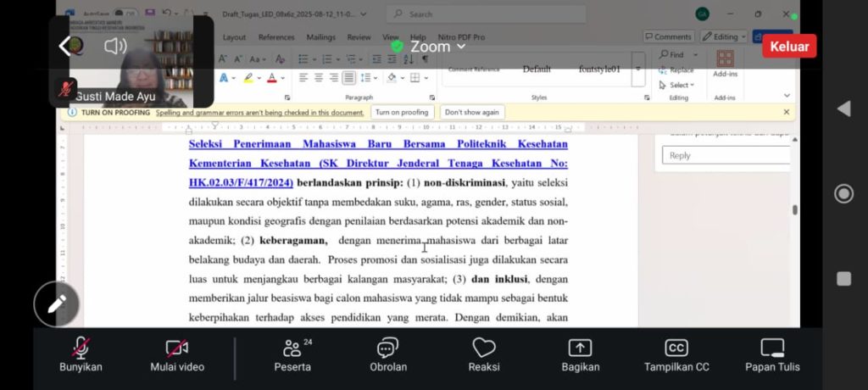This screenshot has height=390, width=868.
Task: Open the annotation pencil tool
Action: tap(57, 304)
